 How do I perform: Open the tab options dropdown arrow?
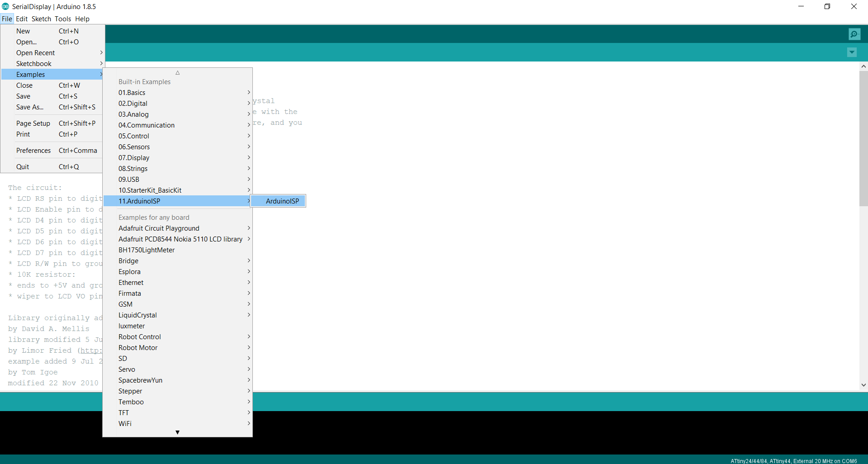(x=852, y=52)
